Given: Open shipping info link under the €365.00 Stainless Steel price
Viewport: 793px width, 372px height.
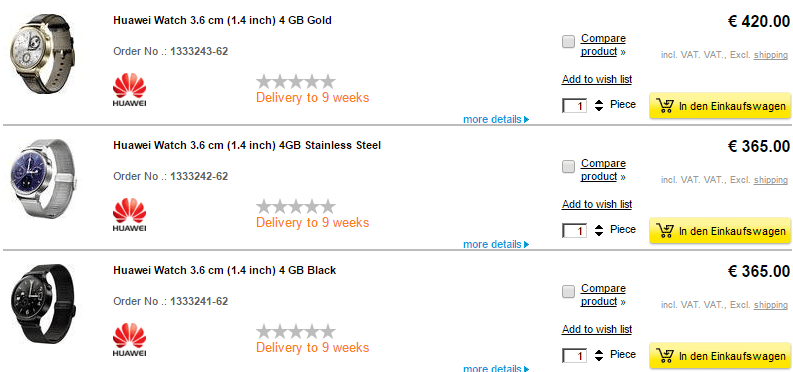Looking at the screenshot, I should [x=771, y=180].
